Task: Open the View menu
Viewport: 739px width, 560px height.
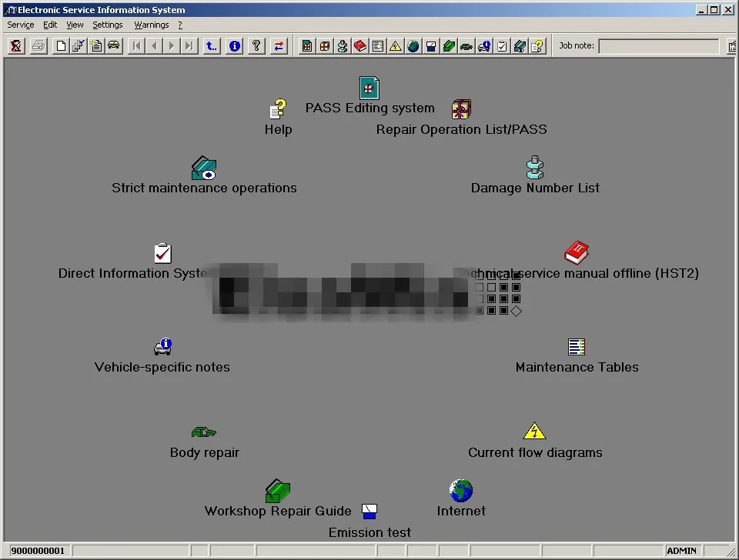Action: pyautogui.click(x=75, y=25)
